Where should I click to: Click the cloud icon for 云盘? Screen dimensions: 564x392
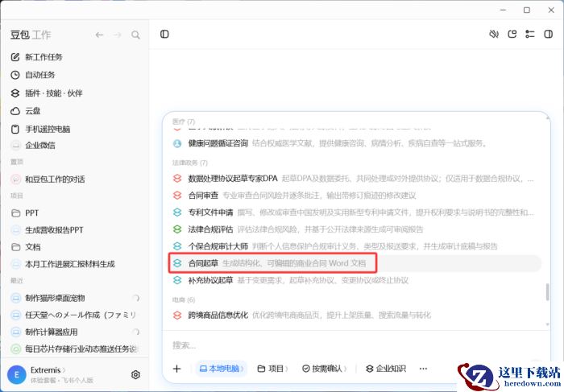pyautogui.click(x=15, y=111)
